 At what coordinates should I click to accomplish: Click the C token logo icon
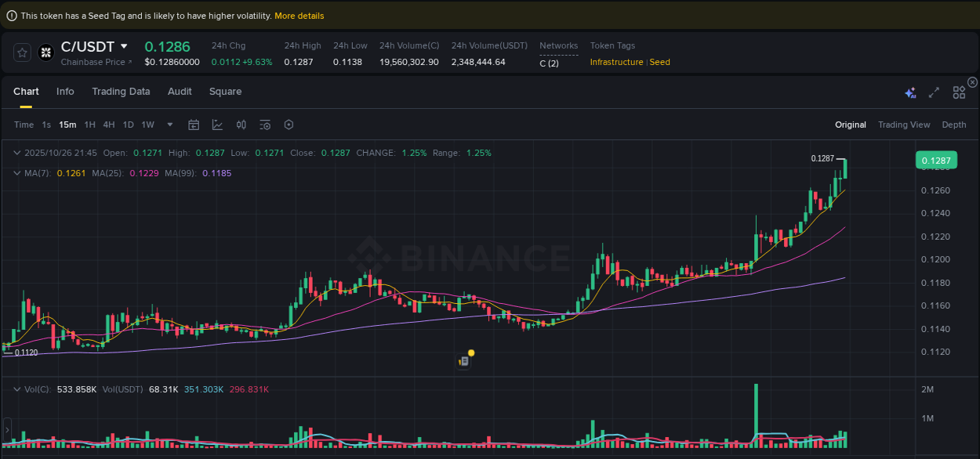45,52
